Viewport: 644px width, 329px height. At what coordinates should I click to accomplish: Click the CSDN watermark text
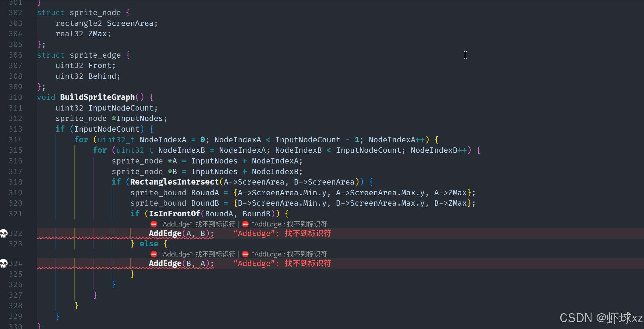601,318
